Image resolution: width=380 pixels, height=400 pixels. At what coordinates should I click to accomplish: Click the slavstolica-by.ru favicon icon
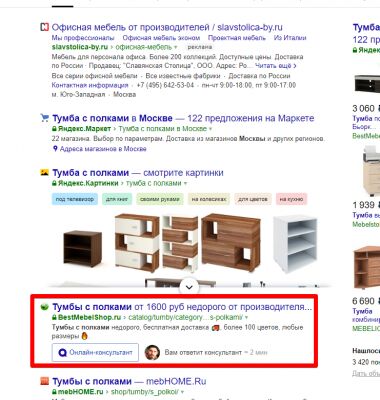44,27
